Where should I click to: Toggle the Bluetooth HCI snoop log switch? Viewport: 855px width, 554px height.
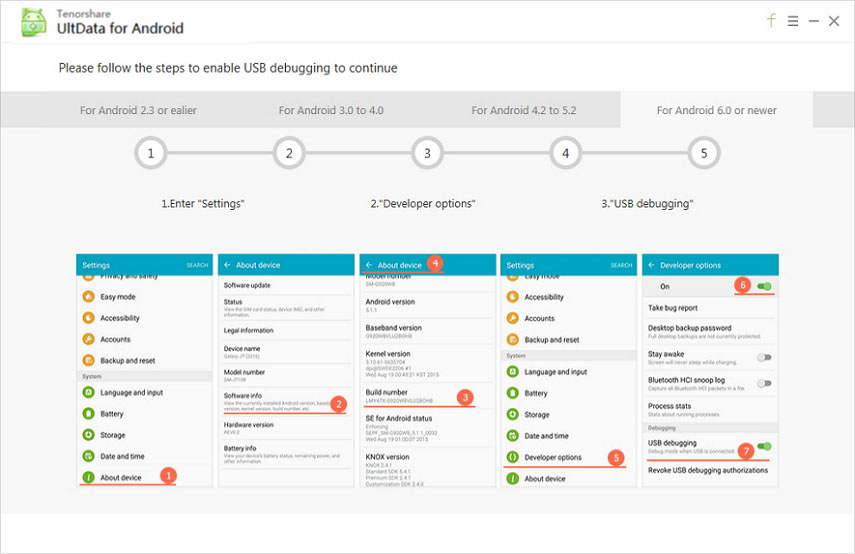[x=764, y=383]
